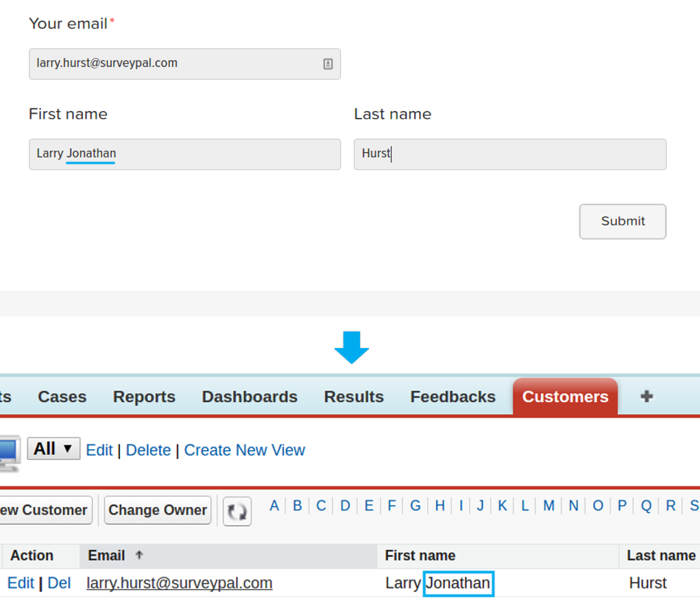
Task: Filter customers by letter A
Action: pyautogui.click(x=274, y=506)
